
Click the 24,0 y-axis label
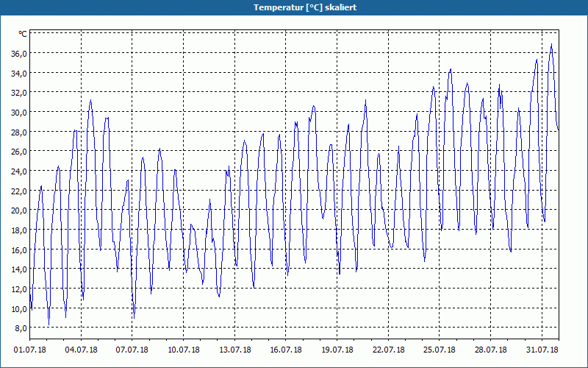(19, 171)
